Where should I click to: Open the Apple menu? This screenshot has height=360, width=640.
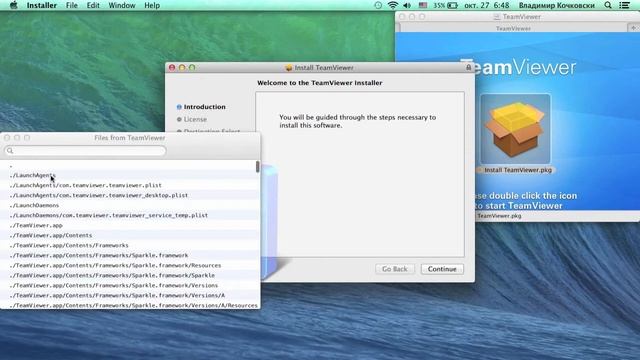click(13, 5)
